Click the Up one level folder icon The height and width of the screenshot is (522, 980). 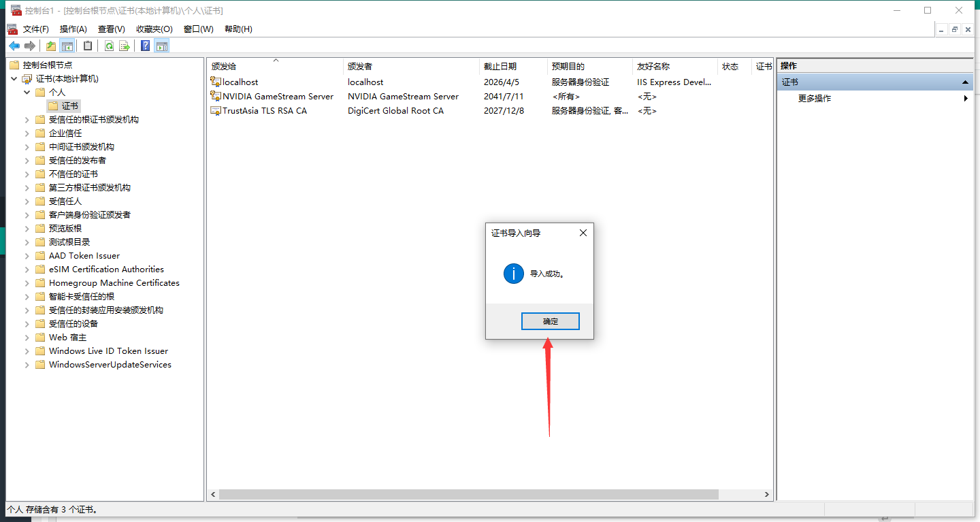pyautogui.click(x=51, y=46)
